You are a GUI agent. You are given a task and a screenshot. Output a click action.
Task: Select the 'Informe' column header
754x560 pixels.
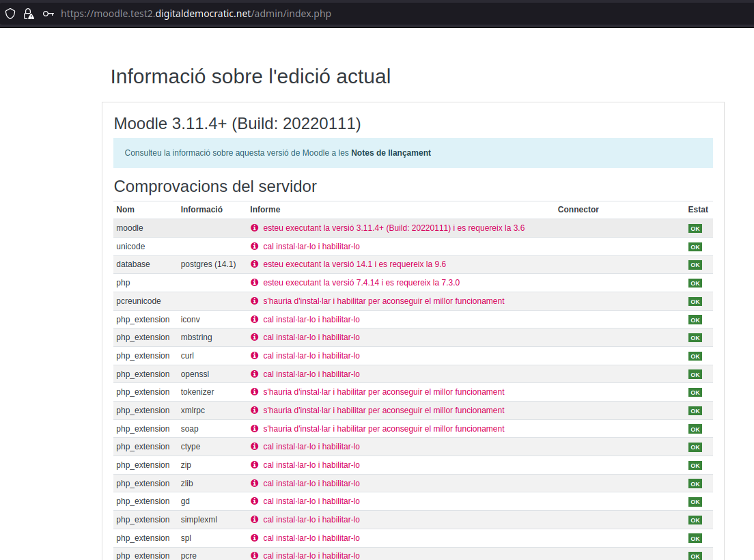tap(265, 210)
